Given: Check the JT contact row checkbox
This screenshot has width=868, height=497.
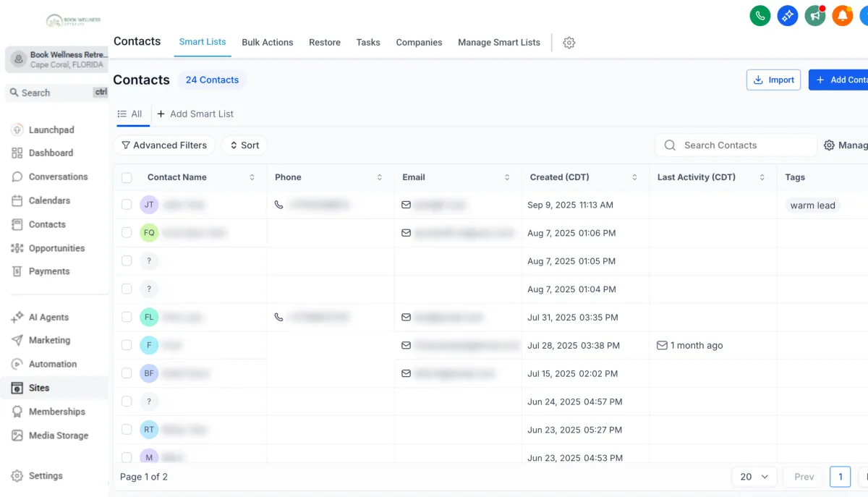Looking at the screenshot, I should pos(127,205).
